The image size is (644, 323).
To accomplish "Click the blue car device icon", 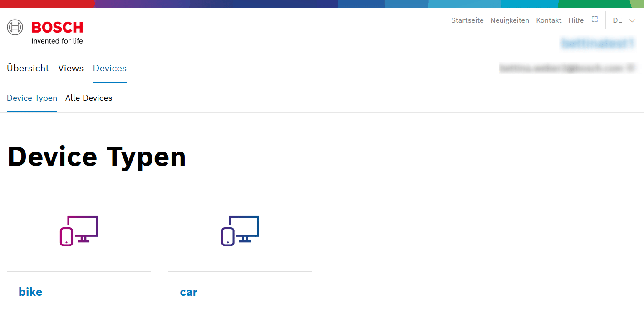I will 240,231.
